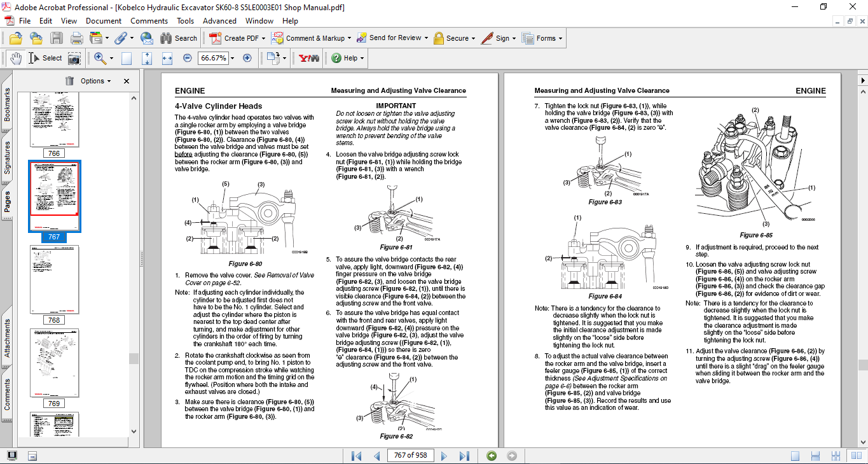Open the Options dropdown in Pages panel
This screenshot has height=464, width=868.
(89, 81)
